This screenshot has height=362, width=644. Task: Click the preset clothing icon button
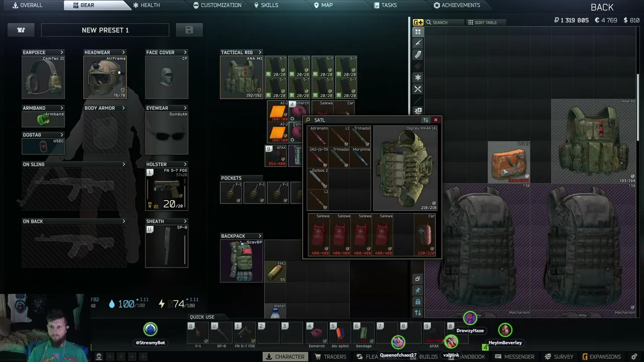[21, 30]
